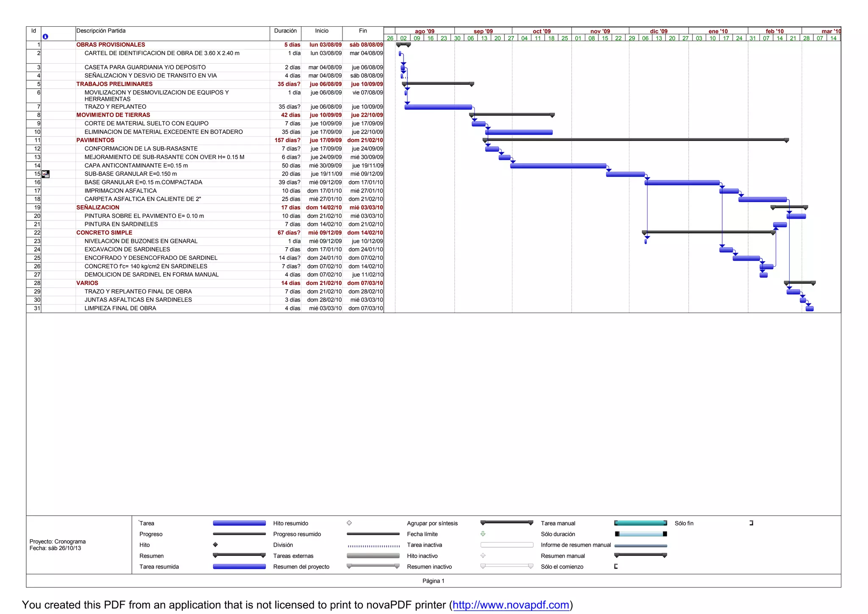Click the Sólo el comienzo bracket symbol
The image size is (868, 614).
pos(616,567)
